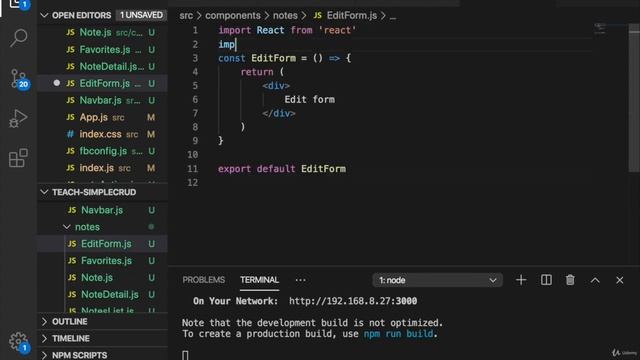Split the terminal pane
Screen dimensions: 640x360
(x=546, y=280)
